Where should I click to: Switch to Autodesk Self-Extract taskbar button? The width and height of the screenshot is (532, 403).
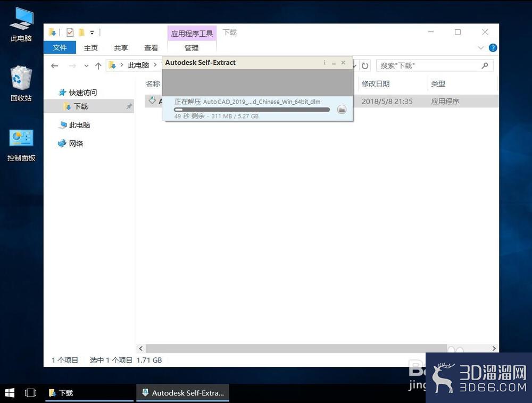[x=183, y=393]
